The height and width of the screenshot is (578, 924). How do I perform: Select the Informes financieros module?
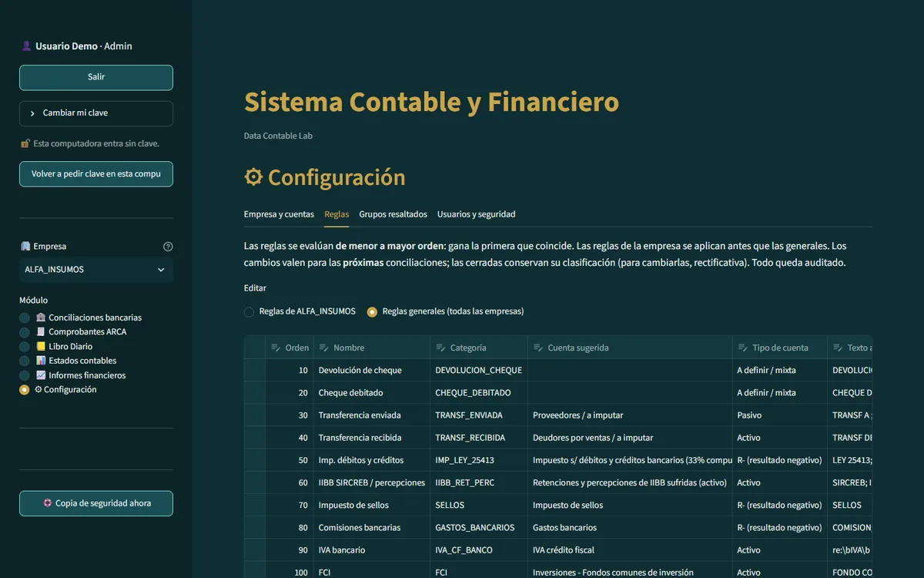pyautogui.click(x=72, y=375)
